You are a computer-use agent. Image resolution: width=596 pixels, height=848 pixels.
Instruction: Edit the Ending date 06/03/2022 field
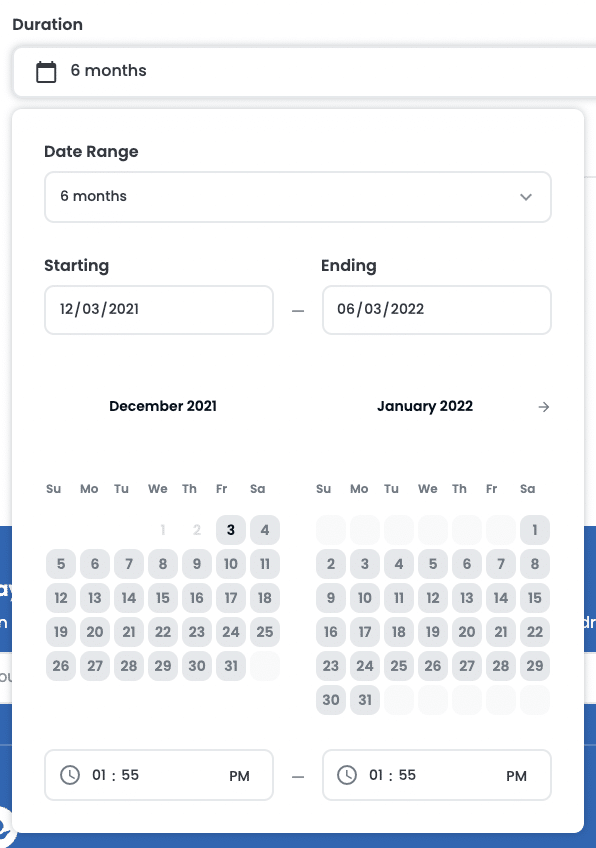pos(436,310)
